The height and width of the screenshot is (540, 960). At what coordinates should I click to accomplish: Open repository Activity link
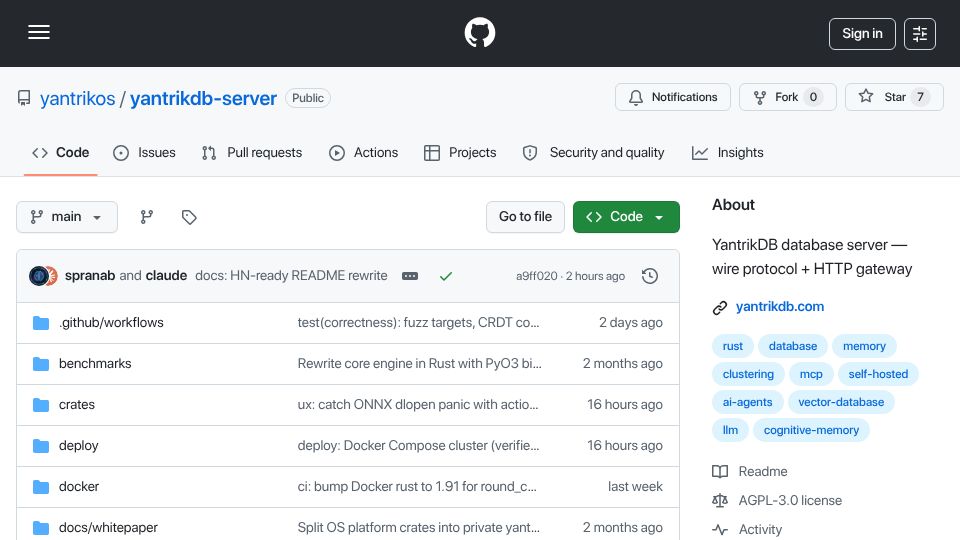point(748,530)
